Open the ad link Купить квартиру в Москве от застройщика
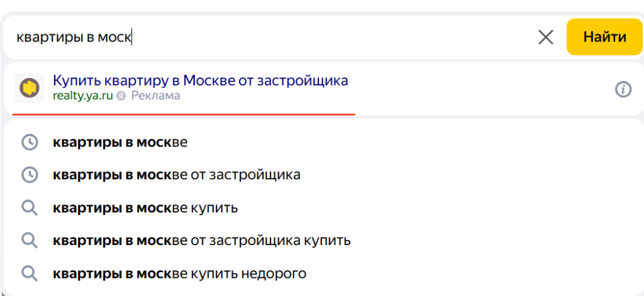The width and height of the screenshot is (644, 296). tap(201, 80)
